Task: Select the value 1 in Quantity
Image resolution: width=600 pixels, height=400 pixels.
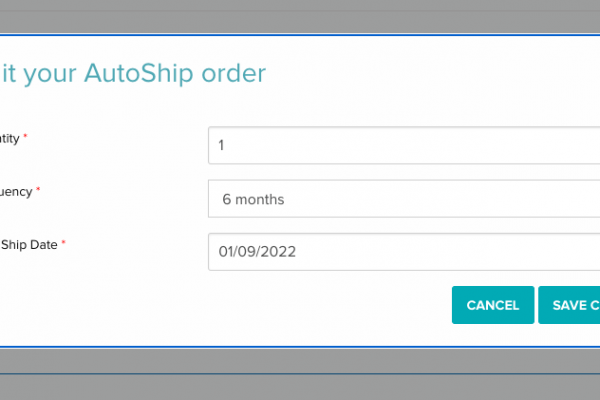Action: click(x=222, y=145)
